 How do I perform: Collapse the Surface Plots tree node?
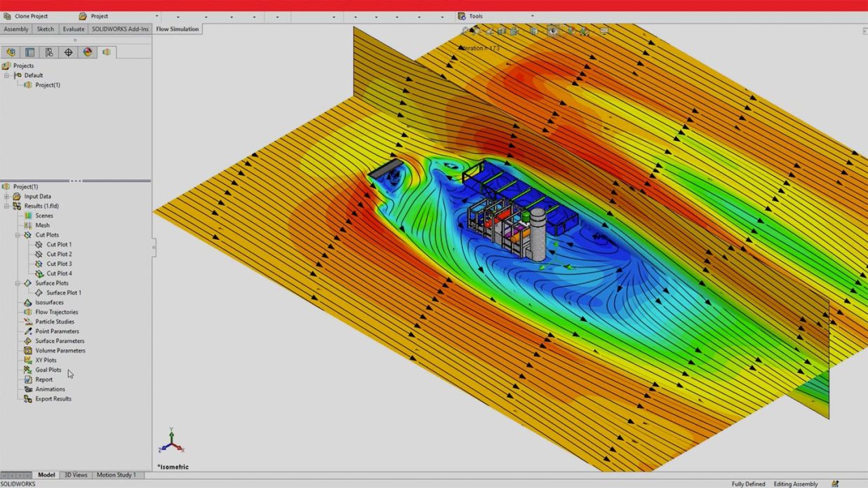(x=18, y=283)
